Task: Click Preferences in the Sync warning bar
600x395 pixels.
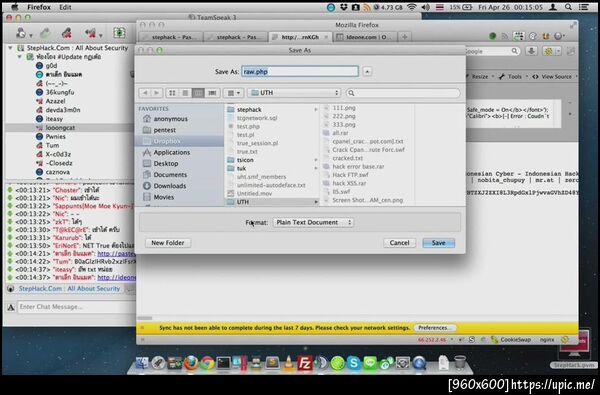Action: [434, 328]
